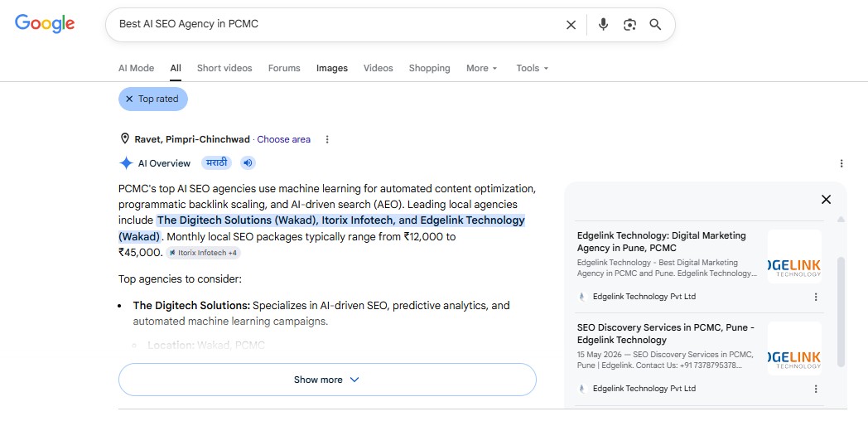
Task: Open options for first Edgelink source card
Action: coord(816,297)
